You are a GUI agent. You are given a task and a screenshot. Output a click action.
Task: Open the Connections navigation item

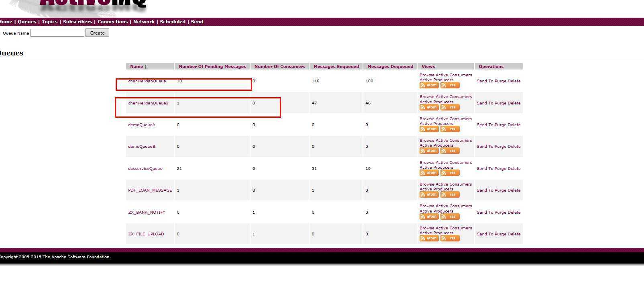click(x=113, y=22)
